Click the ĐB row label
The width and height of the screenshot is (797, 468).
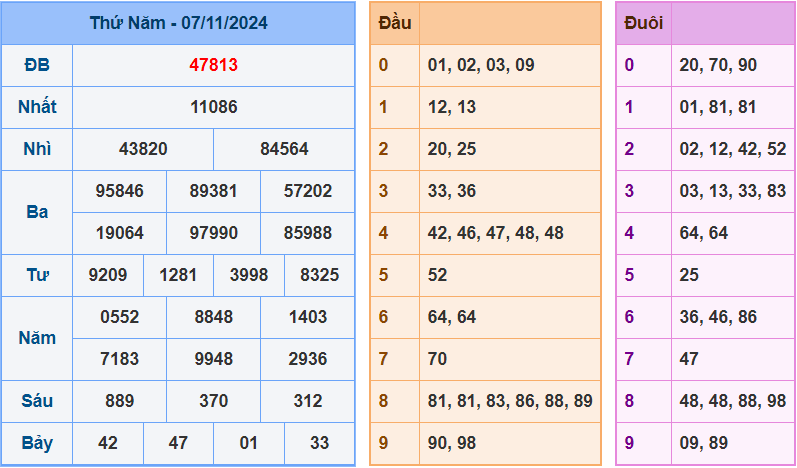(x=37, y=65)
